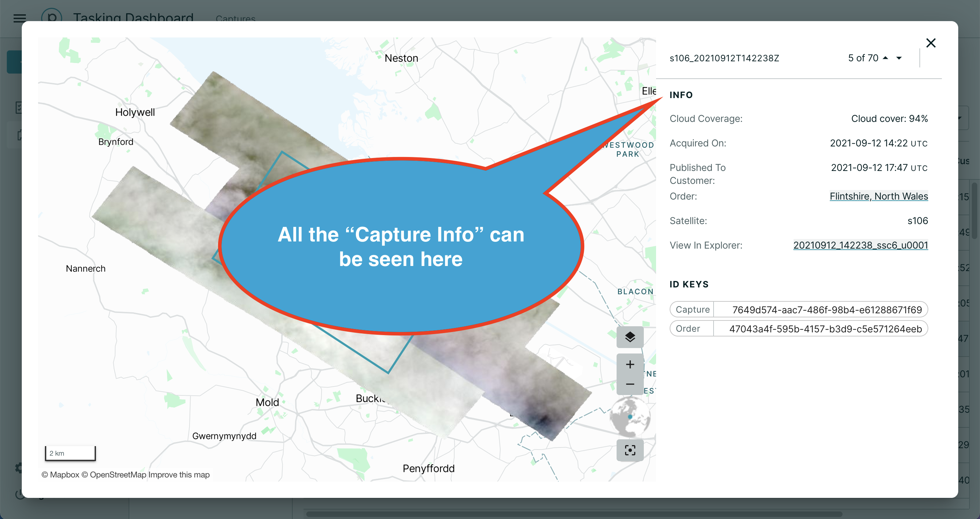Click the 5 of 70 counter text
Screen dimensions: 980x519
863,58
